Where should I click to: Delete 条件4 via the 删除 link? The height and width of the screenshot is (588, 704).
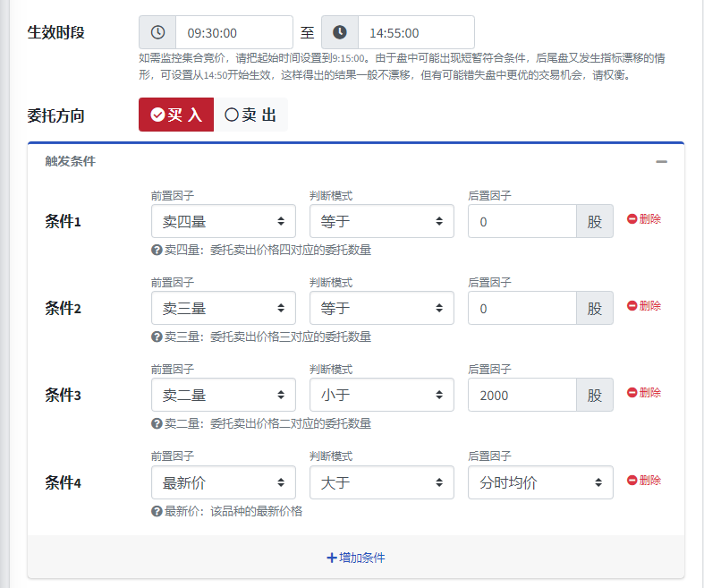pos(644,480)
